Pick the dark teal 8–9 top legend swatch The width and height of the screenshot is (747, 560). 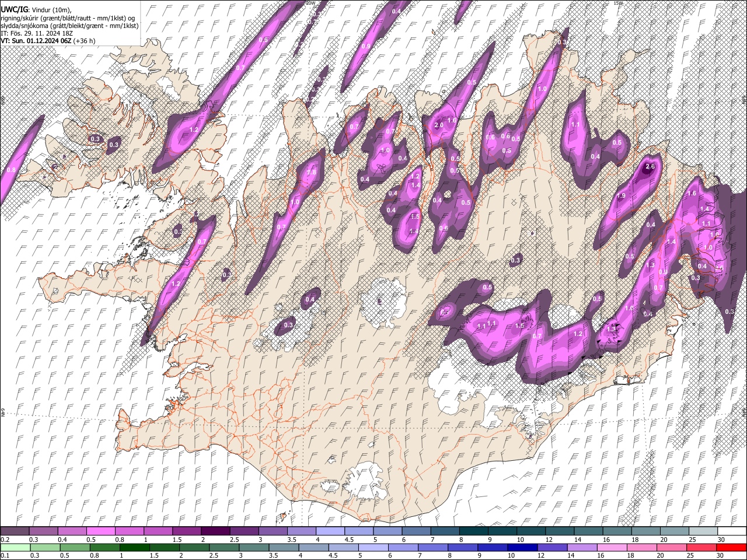[474, 531]
